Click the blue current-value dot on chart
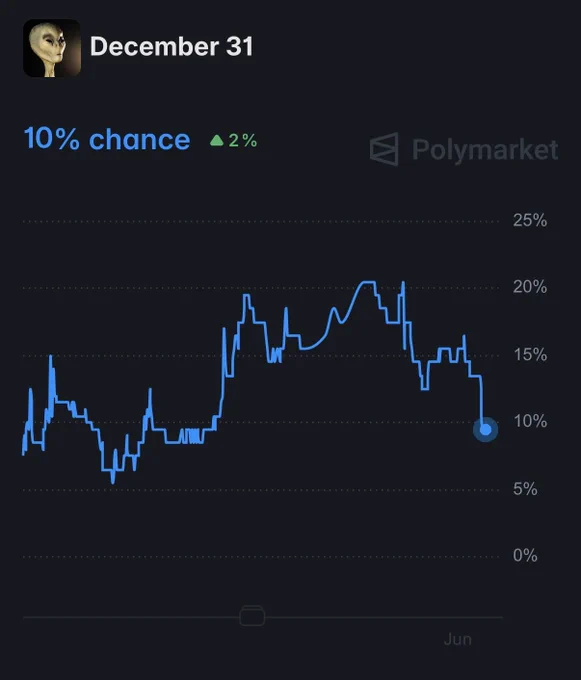 (485, 429)
